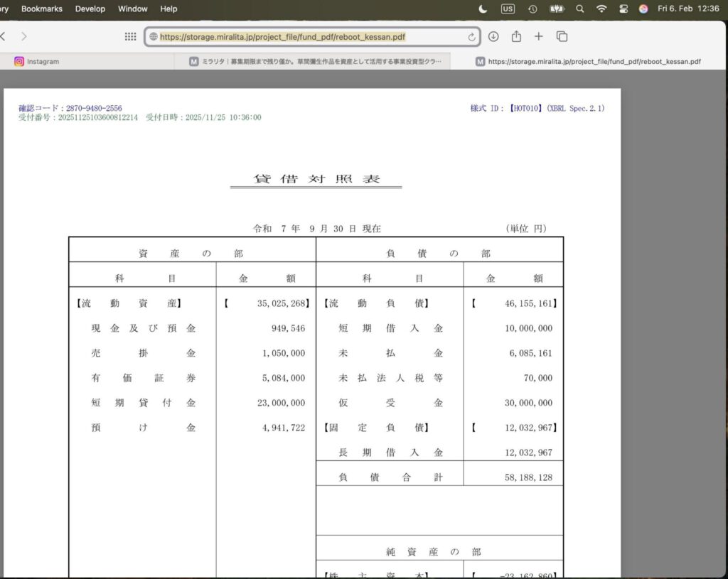This screenshot has height=579, width=728.
Task: Show the tab overview icon
Action: point(562,36)
